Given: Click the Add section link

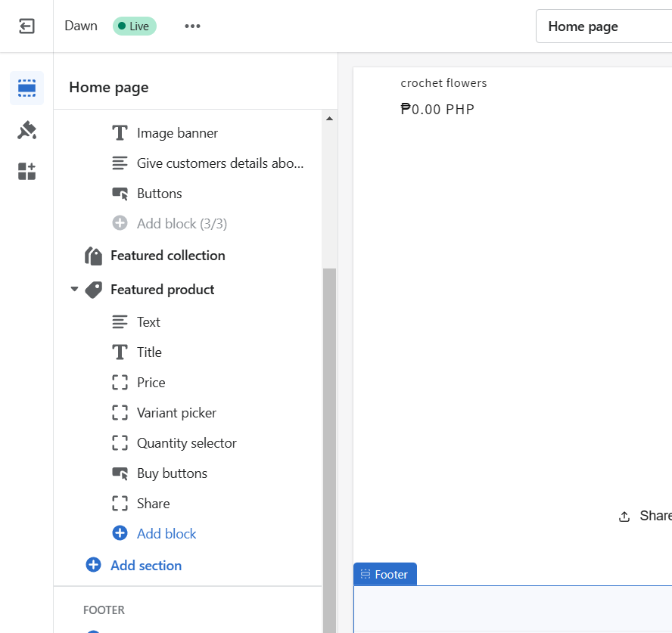Looking at the screenshot, I should [146, 566].
